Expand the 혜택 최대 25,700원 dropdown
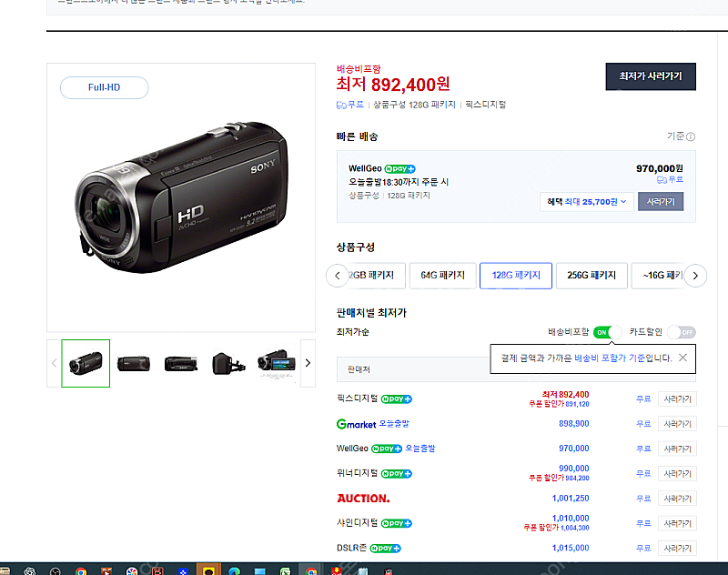The height and width of the screenshot is (575, 728). coord(586,201)
